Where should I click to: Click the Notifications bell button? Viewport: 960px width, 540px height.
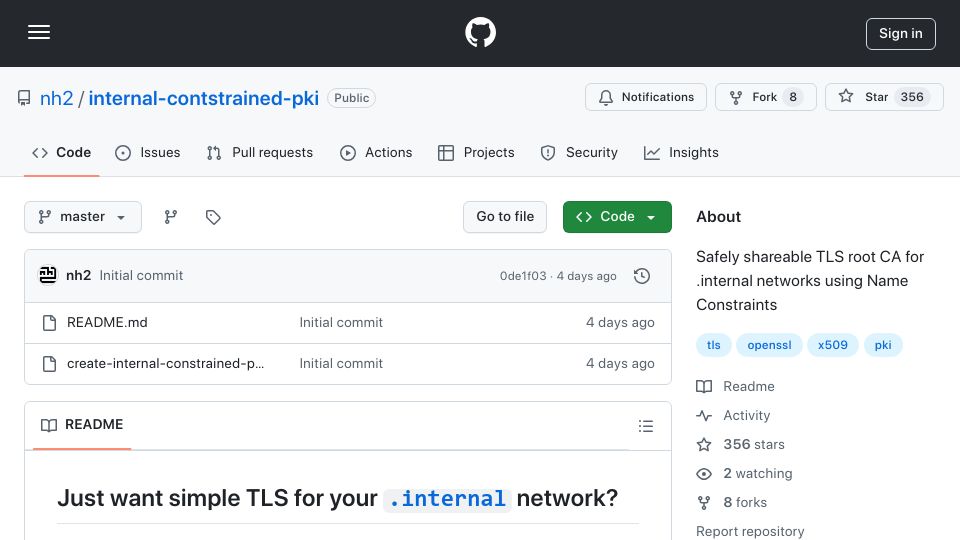(645, 97)
